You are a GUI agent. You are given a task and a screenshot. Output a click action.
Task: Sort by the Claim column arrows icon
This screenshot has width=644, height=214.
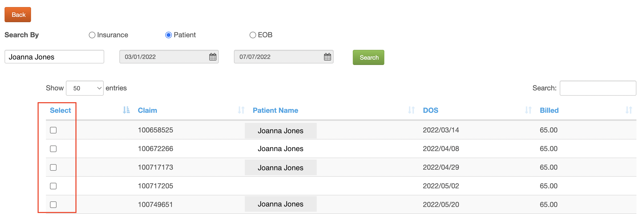pos(241,110)
